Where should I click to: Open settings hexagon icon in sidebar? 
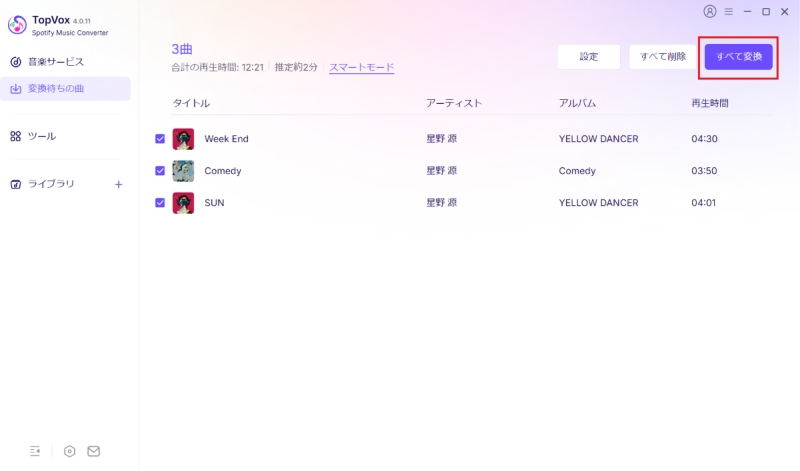pos(69,451)
